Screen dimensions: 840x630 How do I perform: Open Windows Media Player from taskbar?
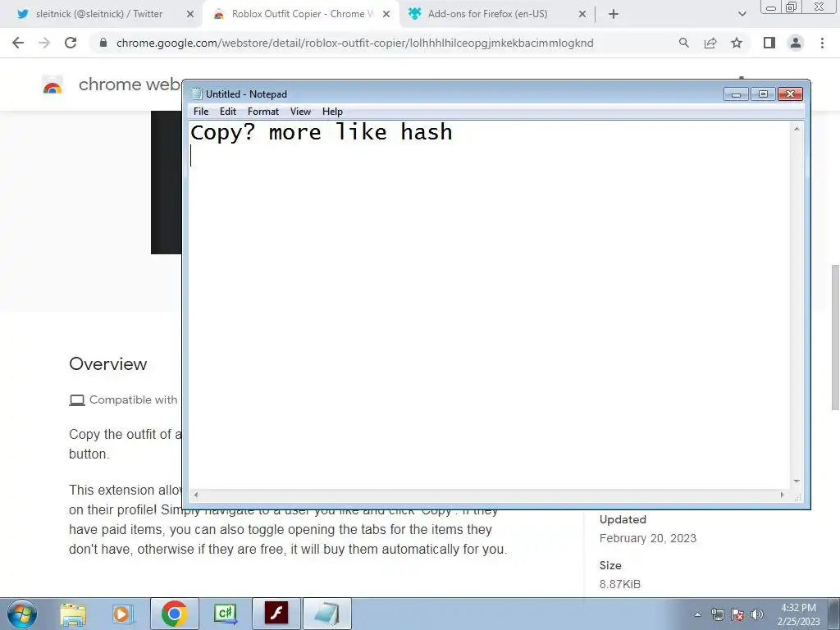click(x=121, y=614)
